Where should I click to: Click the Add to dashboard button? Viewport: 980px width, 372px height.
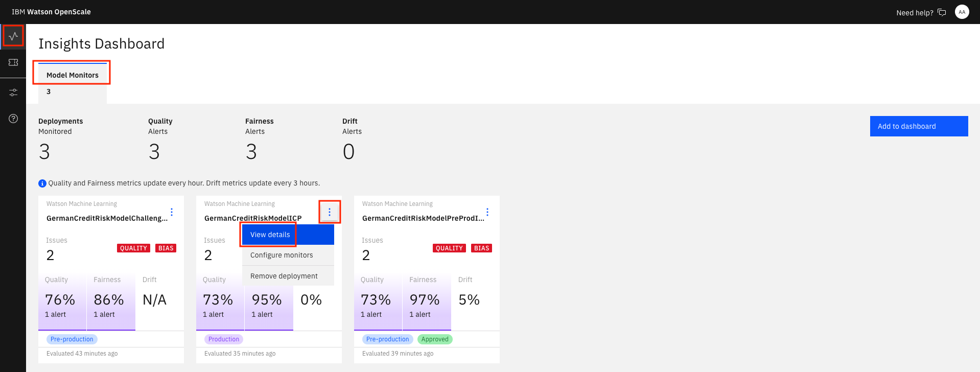click(918, 126)
